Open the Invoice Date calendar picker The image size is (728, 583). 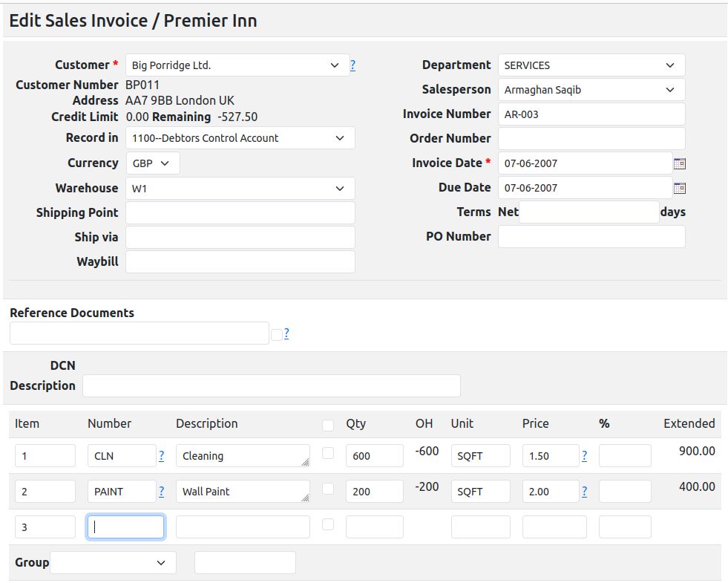pos(679,163)
